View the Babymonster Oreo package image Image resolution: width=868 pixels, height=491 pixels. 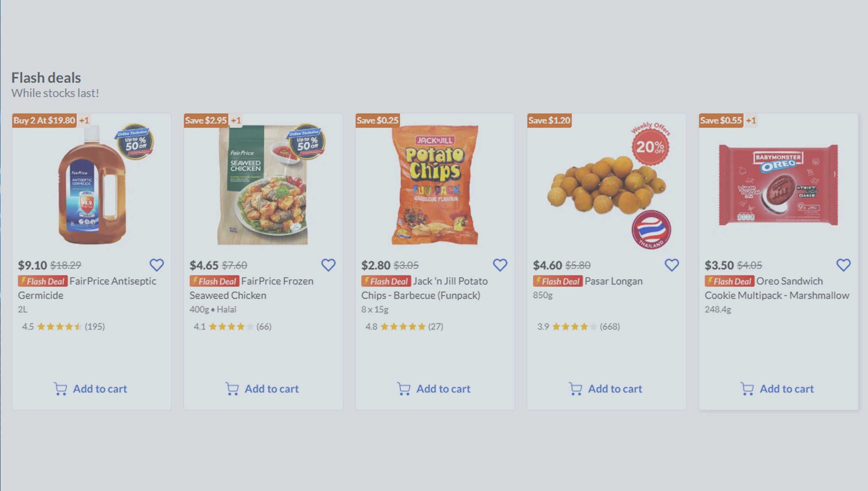pos(778,185)
